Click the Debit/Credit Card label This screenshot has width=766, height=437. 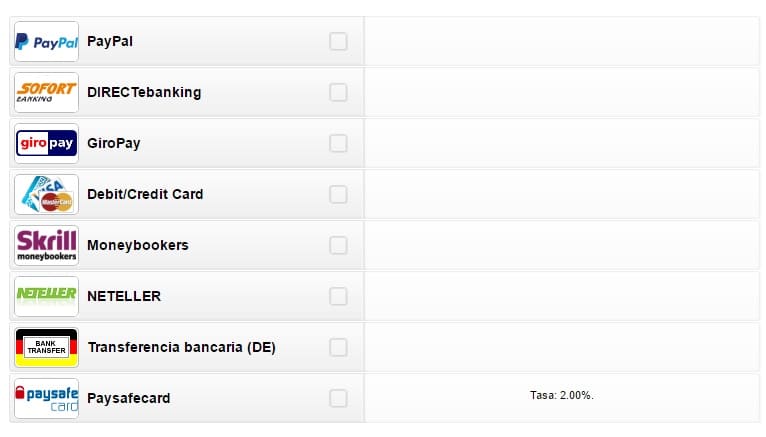(145, 194)
